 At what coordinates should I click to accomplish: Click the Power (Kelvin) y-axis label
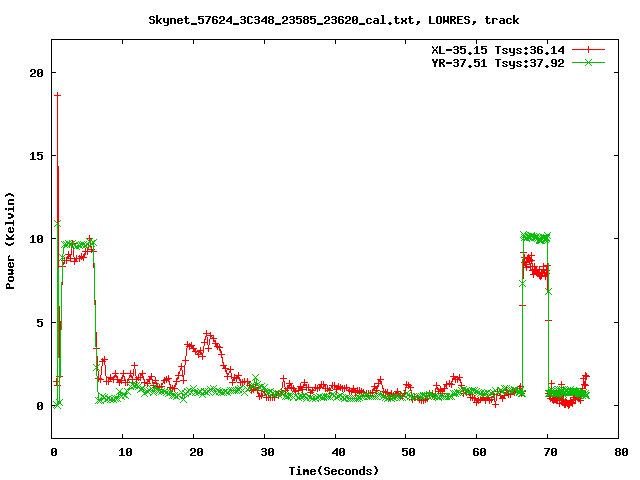click(11, 239)
